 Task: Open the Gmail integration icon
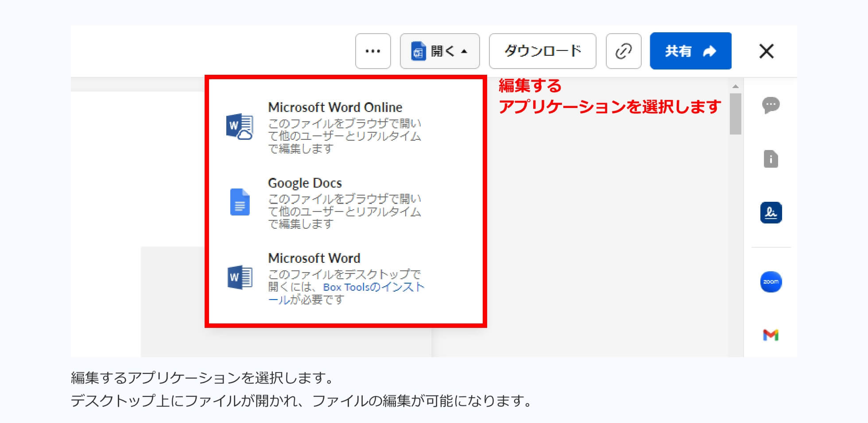[771, 335]
